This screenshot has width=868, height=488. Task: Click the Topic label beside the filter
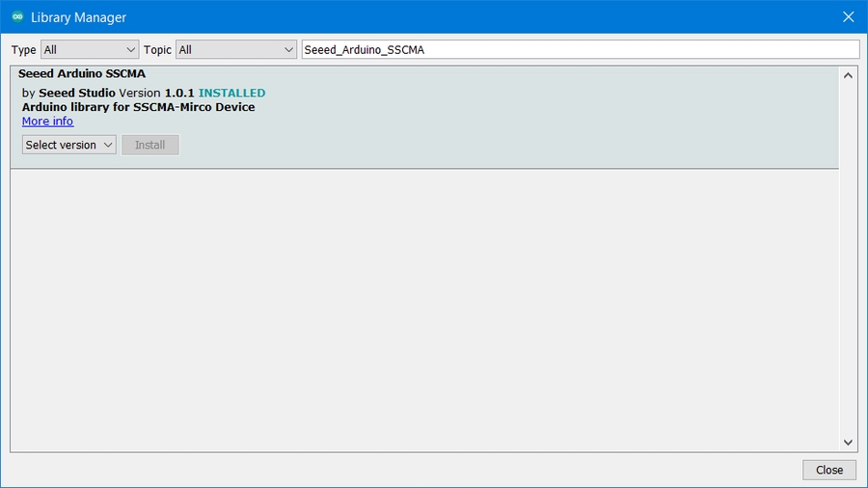point(157,50)
